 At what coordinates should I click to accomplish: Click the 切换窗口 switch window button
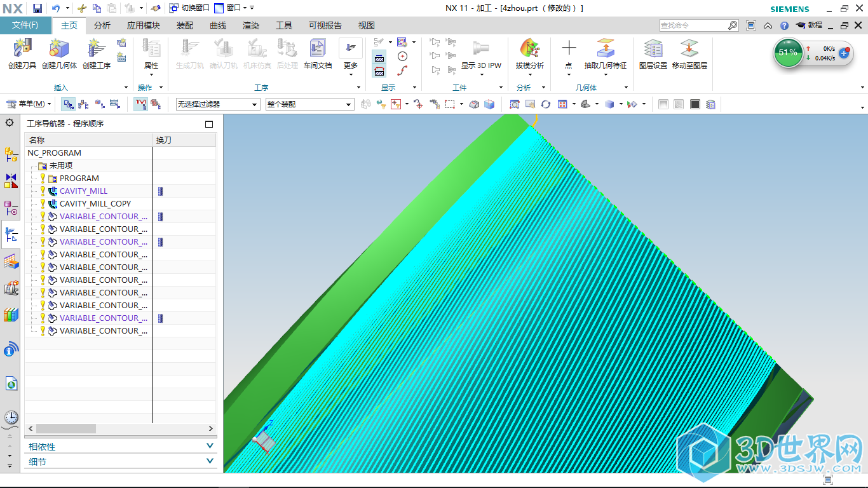tap(189, 8)
